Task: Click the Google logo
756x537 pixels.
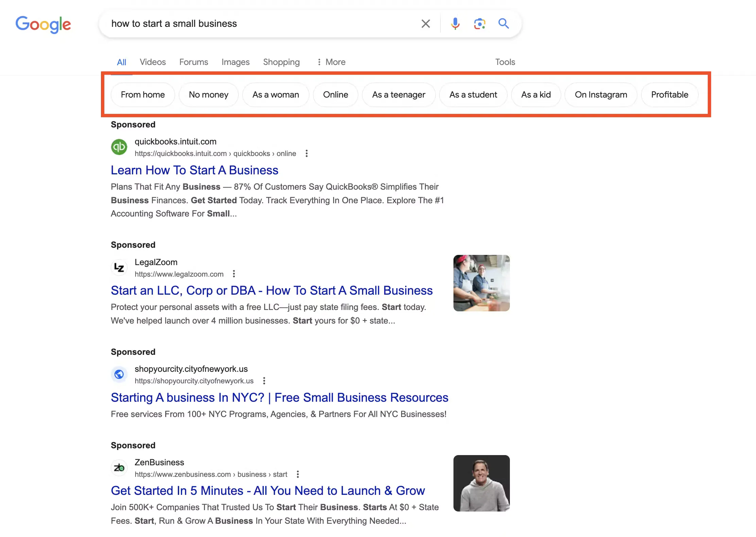Action: pos(43,24)
